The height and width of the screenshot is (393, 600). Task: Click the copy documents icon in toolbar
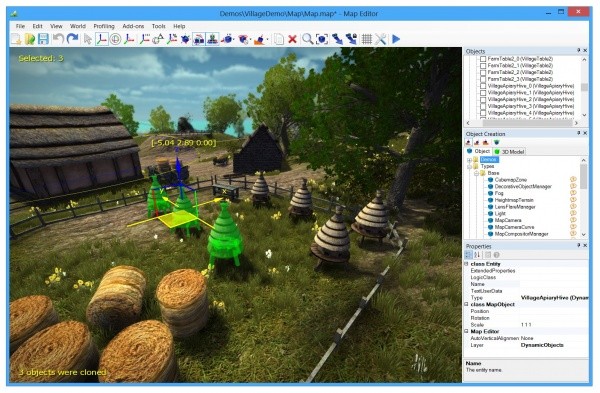279,39
